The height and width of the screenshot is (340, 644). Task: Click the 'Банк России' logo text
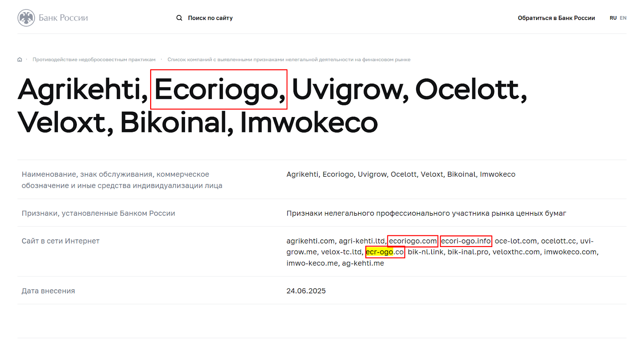[x=63, y=18]
